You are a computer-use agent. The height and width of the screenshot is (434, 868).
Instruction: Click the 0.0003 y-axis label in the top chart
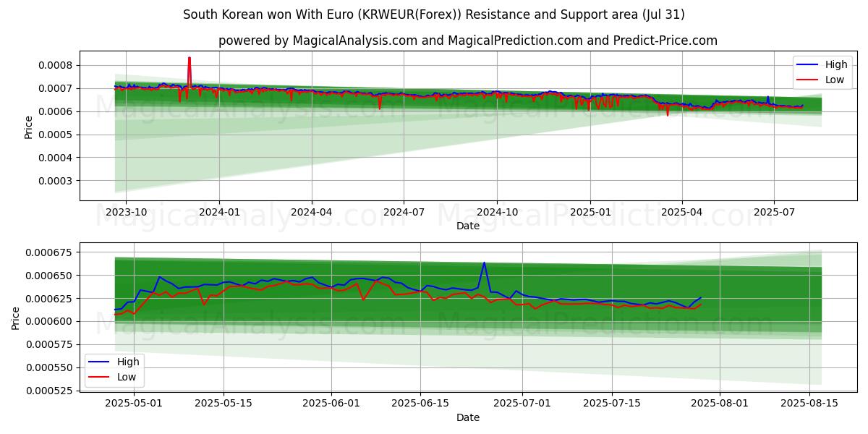(55, 181)
